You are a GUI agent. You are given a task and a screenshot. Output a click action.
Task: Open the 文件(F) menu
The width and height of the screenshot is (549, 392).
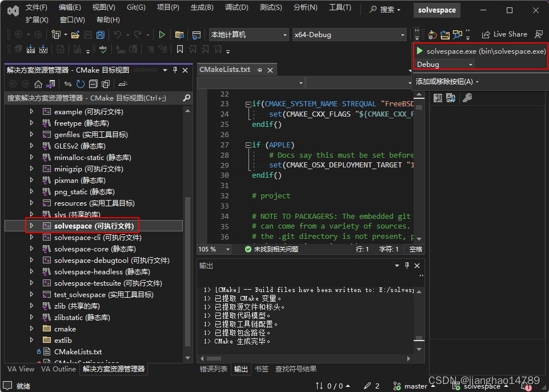click(x=37, y=7)
